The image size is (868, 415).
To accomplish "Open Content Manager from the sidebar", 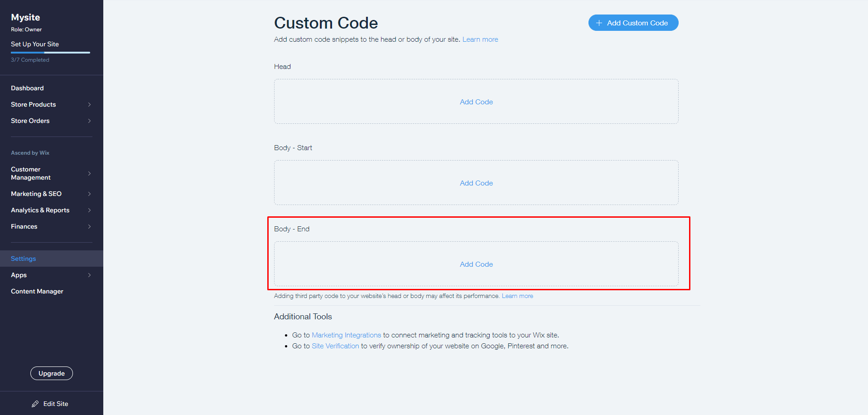I will (x=37, y=291).
